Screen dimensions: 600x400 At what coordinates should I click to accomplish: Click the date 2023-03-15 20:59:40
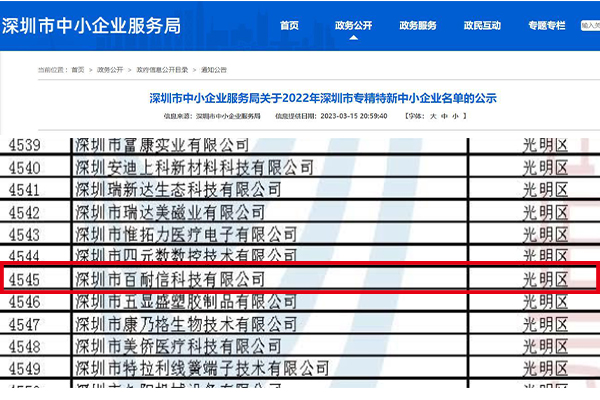tap(354, 116)
